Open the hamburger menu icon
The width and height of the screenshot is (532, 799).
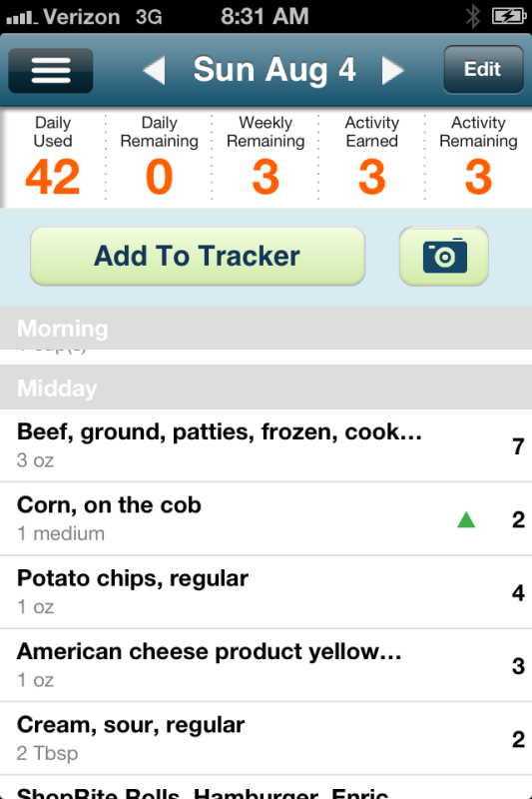point(50,70)
